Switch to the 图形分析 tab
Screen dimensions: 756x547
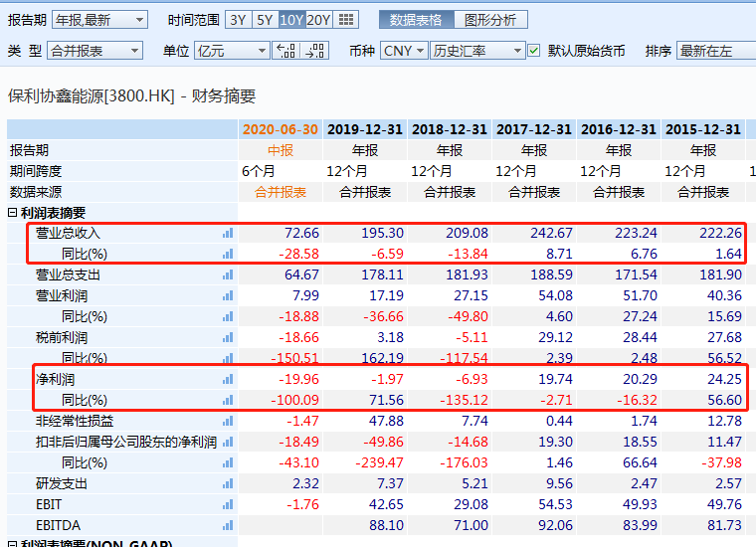490,20
